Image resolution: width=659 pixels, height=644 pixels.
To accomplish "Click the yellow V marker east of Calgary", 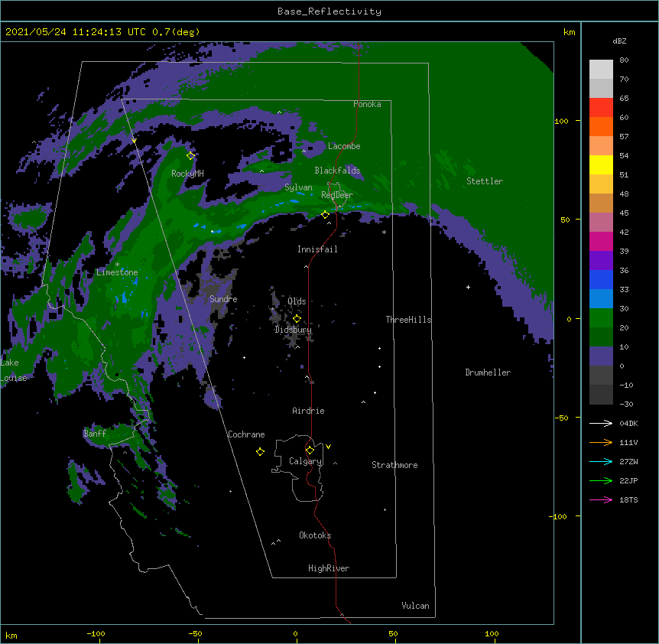I will click(328, 447).
